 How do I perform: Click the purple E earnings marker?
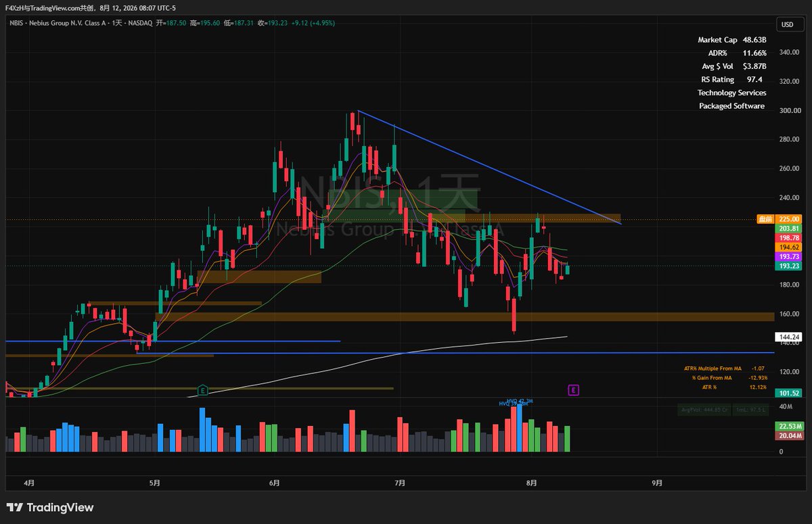click(574, 389)
